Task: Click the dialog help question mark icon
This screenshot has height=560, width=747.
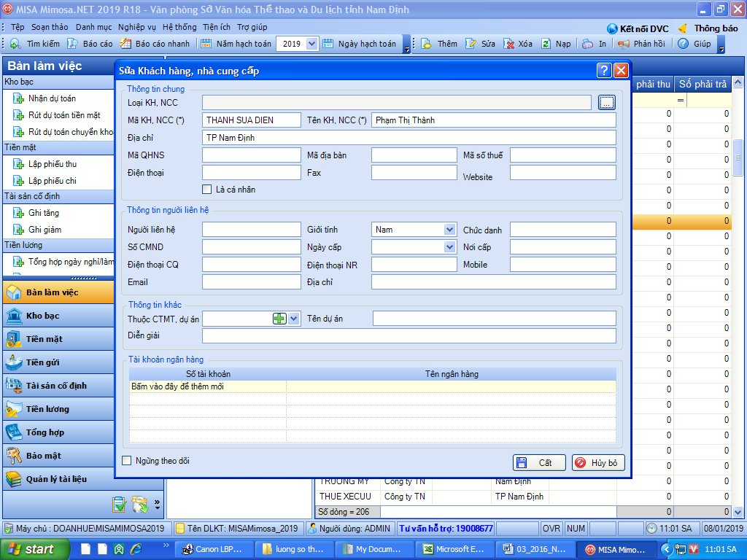Action: tap(604, 71)
